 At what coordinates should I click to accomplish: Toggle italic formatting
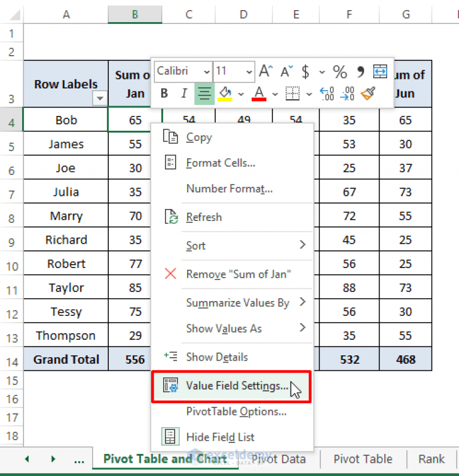click(184, 93)
